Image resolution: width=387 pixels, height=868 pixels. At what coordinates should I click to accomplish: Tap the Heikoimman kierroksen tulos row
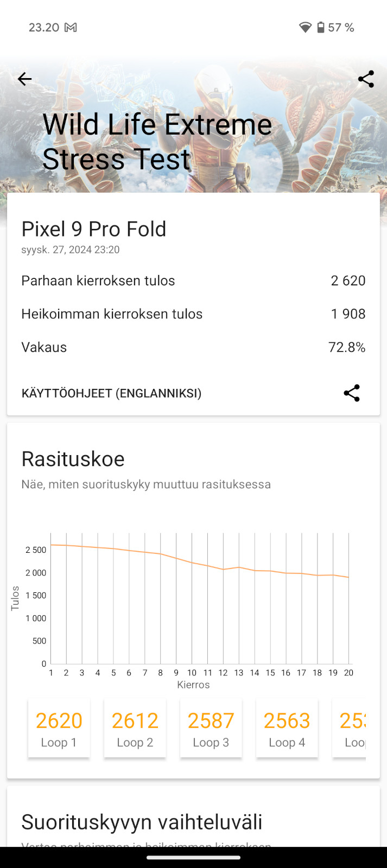[x=193, y=314]
